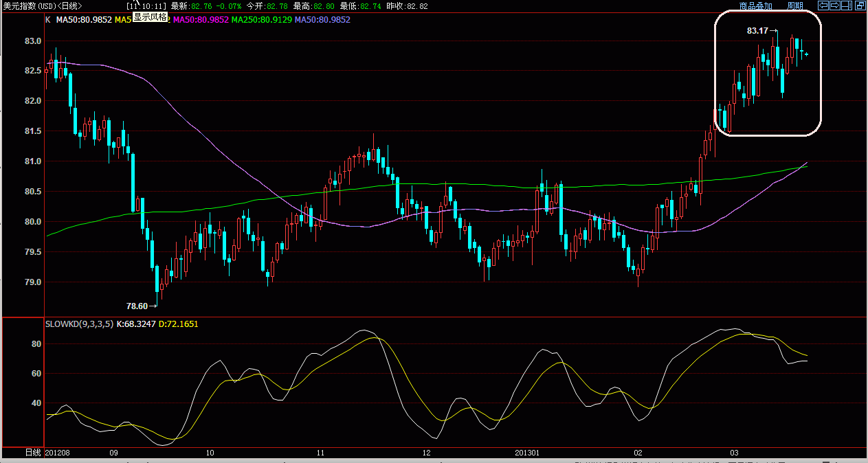
Task: Click the 最高:82.80 high price
Action: (314, 6)
